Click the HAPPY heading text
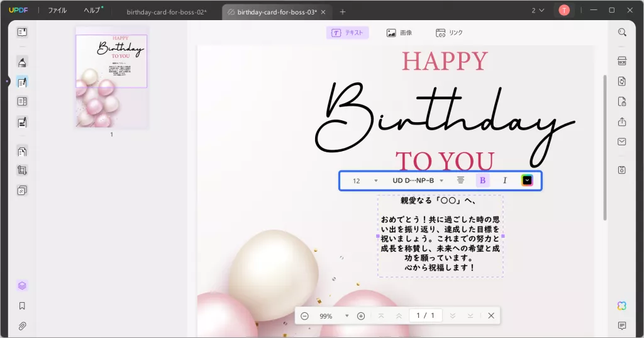Image resolution: width=644 pixels, height=338 pixels. click(445, 61)
